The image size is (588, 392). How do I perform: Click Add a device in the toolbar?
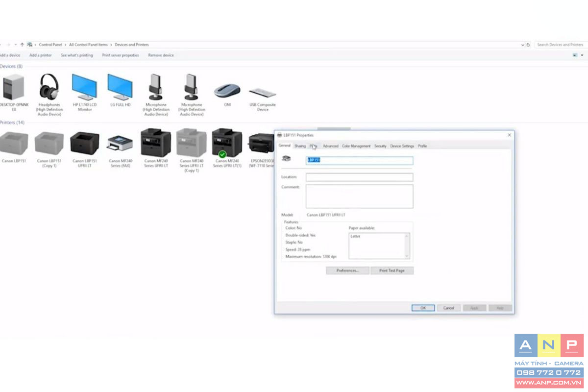(x=10, y=55)
